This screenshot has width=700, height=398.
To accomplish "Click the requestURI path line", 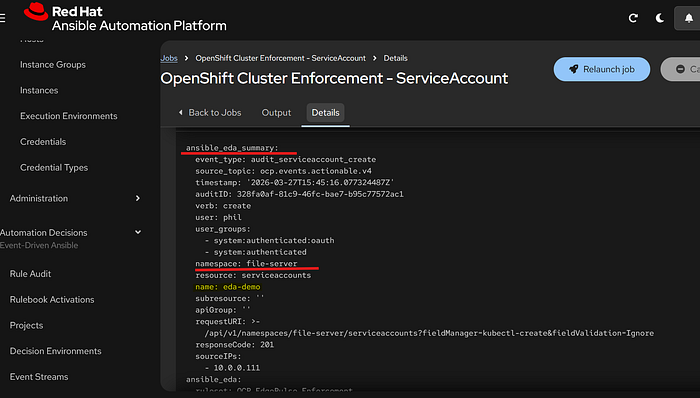I will click(429, 333).
